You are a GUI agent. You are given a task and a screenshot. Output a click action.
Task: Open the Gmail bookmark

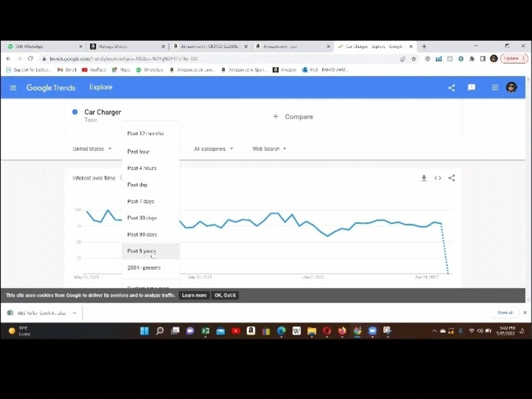click(x=67, y=70)
